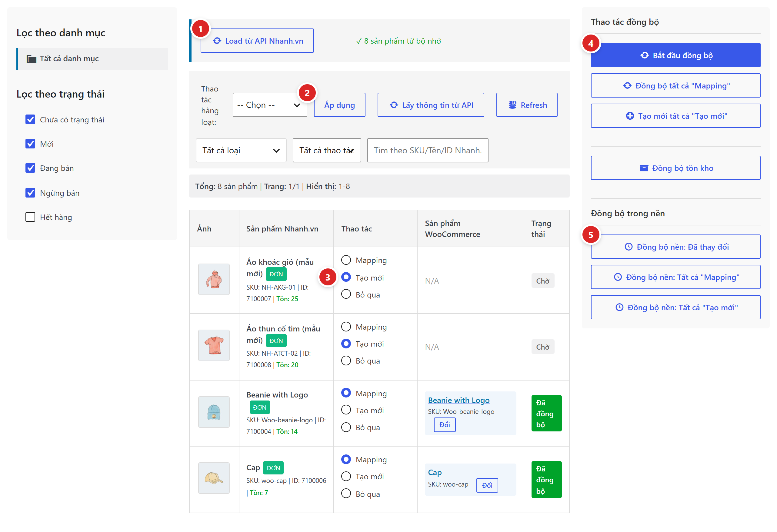Click the Load từ API Nhanh.vn button

click(257, 41)
